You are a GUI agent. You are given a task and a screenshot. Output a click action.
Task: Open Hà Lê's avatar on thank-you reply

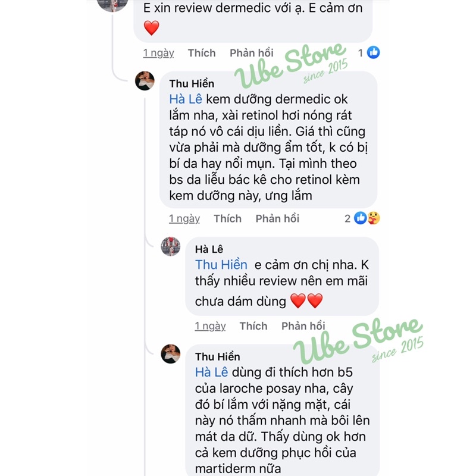click(x=171, y=246)
